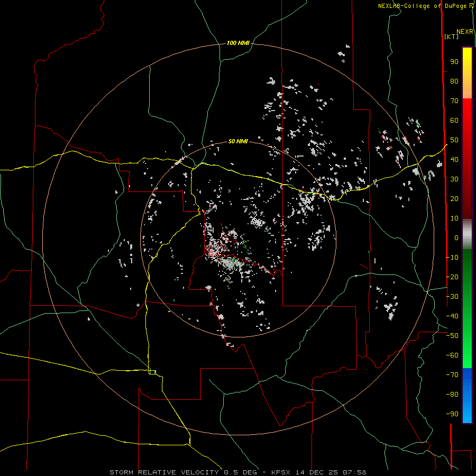The width and height of the screenshot is (476, 476).
Task: Click the positive 20 scale label
Action: (x=454, y=199)
